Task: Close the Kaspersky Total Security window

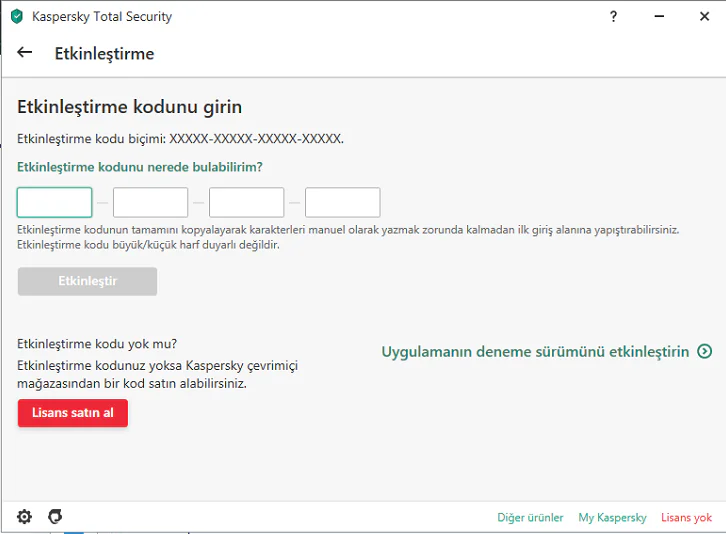Action: (704, 16)
